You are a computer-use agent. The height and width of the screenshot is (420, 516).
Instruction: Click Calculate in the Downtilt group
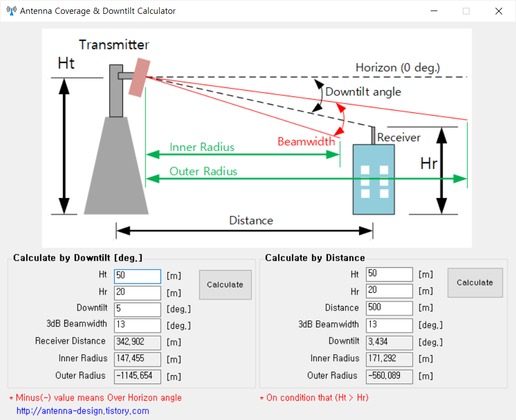pos(225,285)
